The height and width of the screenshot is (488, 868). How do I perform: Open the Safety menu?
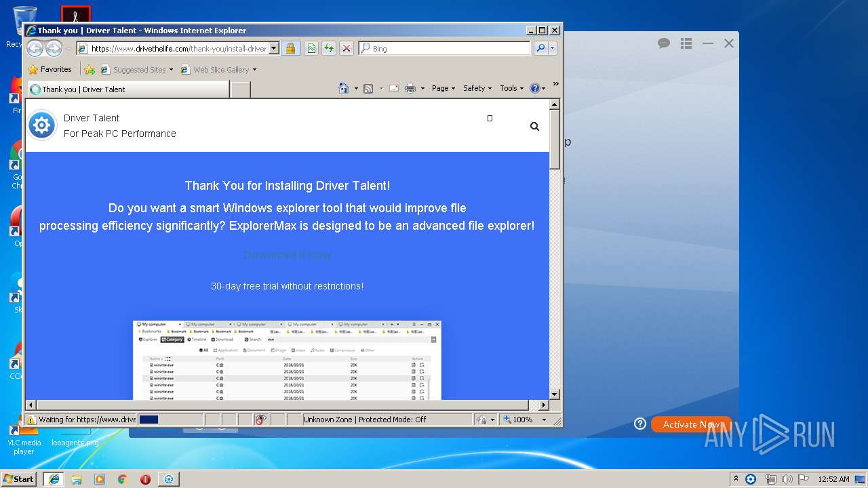coord(477,88)
